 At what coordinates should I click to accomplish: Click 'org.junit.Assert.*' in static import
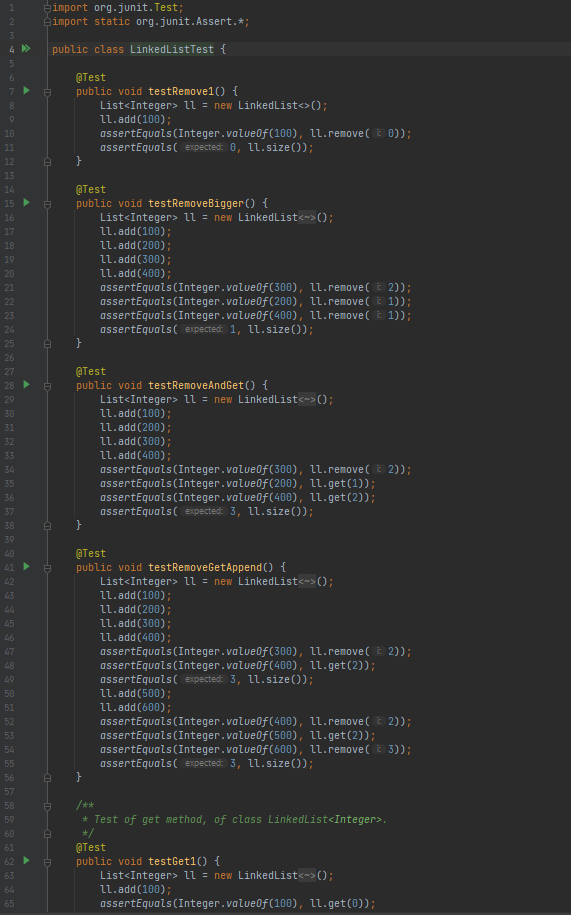coord(190,22)
